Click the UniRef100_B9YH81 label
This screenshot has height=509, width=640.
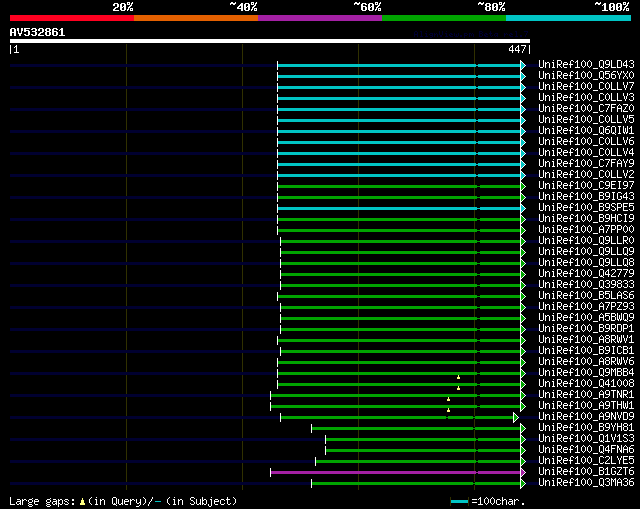click(586, 428)
